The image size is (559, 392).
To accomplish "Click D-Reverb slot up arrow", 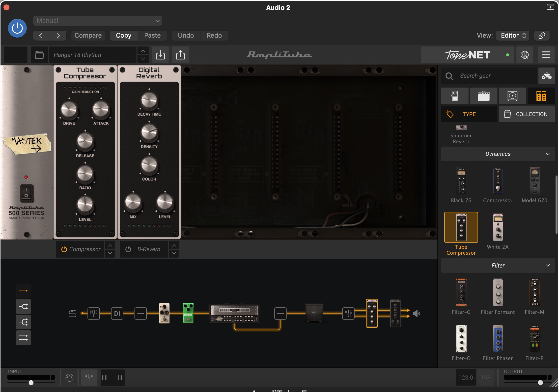I will [x=174, y=245].
